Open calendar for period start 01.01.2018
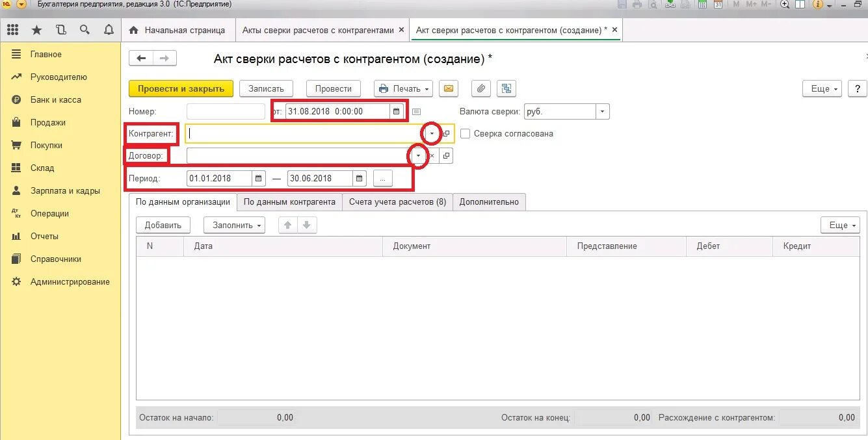This screenshot has width=868, height=440. point(258,178)
